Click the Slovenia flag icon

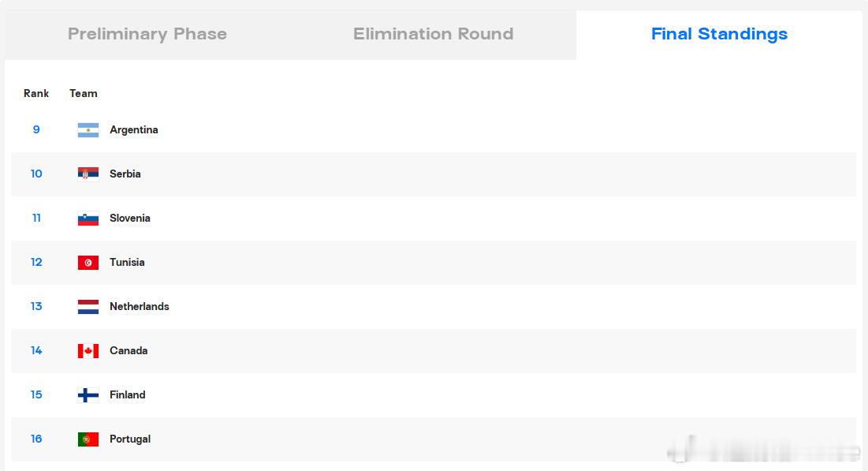click(x=88, y=219)
